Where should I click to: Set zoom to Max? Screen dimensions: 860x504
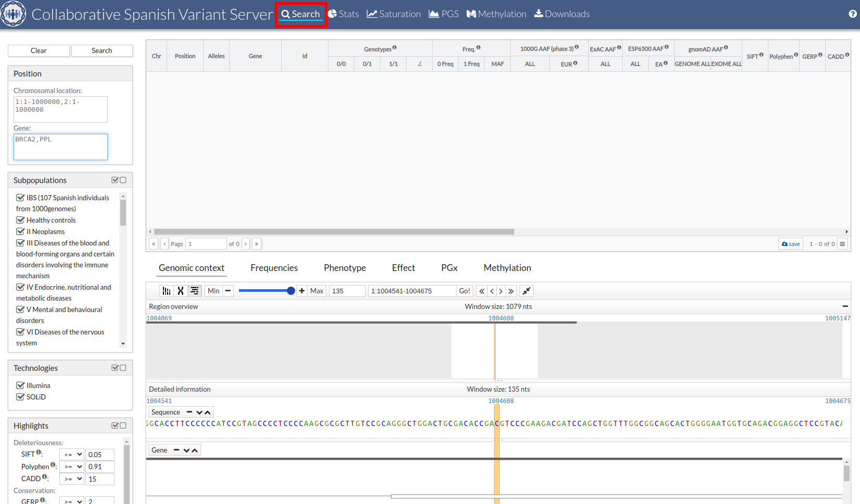[x=317, y=291]
